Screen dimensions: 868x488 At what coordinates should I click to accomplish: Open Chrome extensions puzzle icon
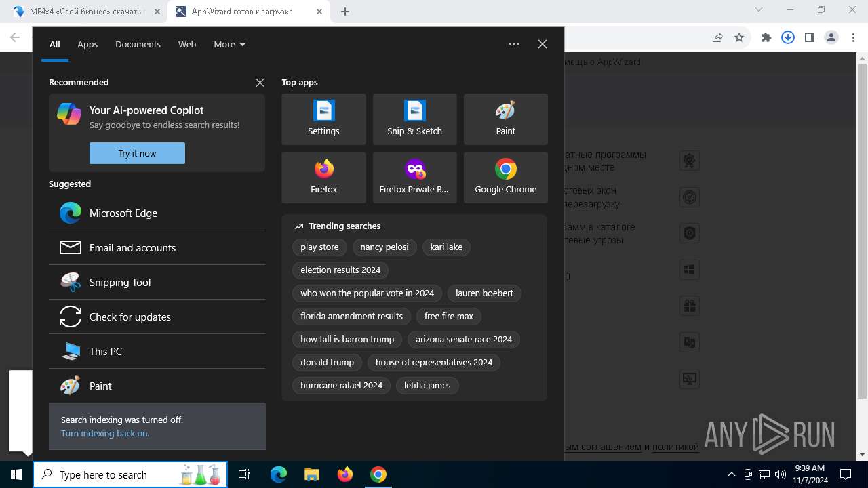(x=766, y=38)
